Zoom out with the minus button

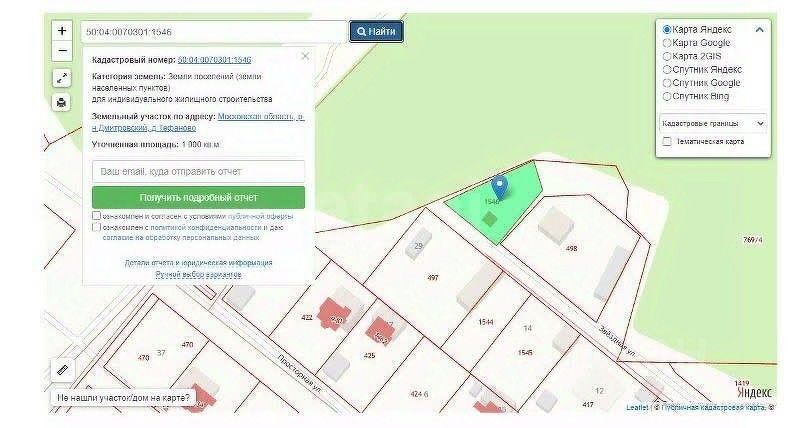tap(62, 51)
